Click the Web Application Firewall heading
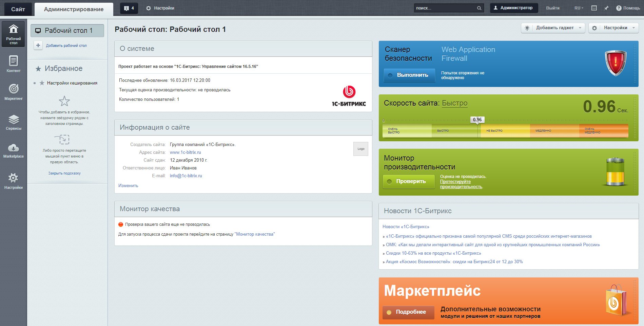Image resolution: width=644 pixels, height=326 pixels. pyautogui.click(x=468, y=54)
